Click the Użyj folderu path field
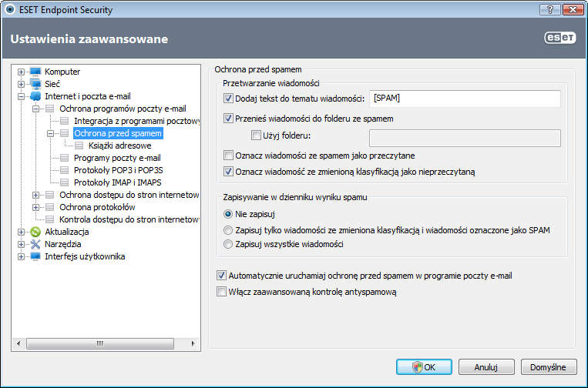 coord(465,139)
